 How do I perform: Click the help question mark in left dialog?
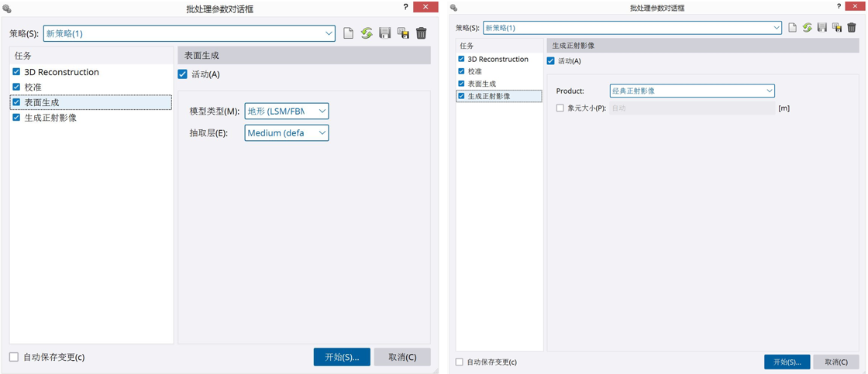click(405, 7)
